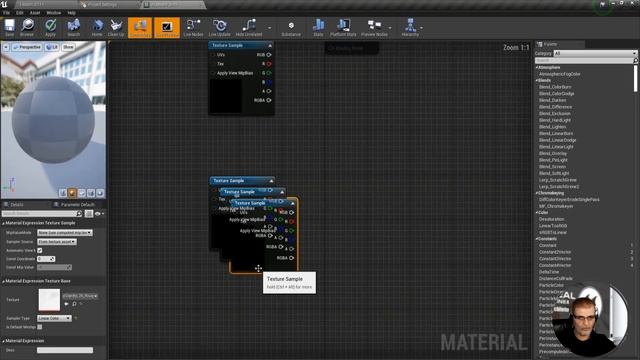The height and width of the screenshot is (360, 640).
Task: Open the viewport options arrow button
Action: 6,47
